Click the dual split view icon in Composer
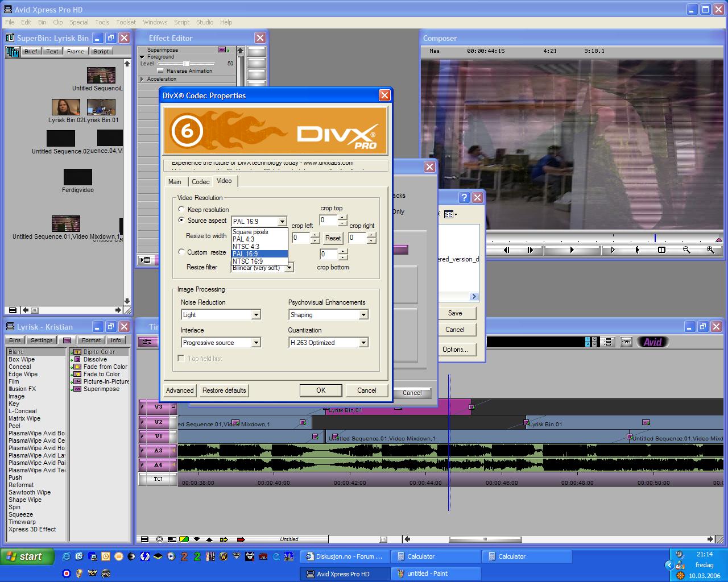Viewport: 728px width, 582px height. 661,250
